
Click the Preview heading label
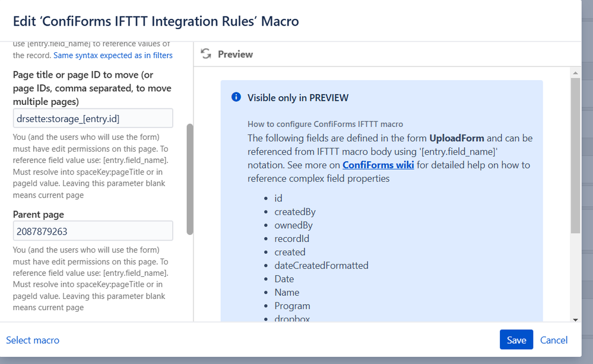click(235, 55)
